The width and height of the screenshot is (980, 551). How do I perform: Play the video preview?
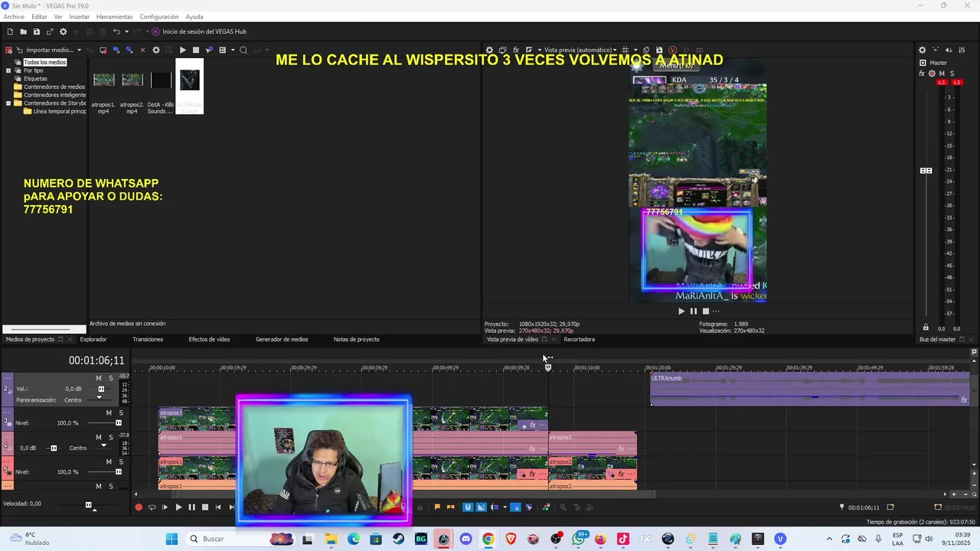click(x=681, y=311)
